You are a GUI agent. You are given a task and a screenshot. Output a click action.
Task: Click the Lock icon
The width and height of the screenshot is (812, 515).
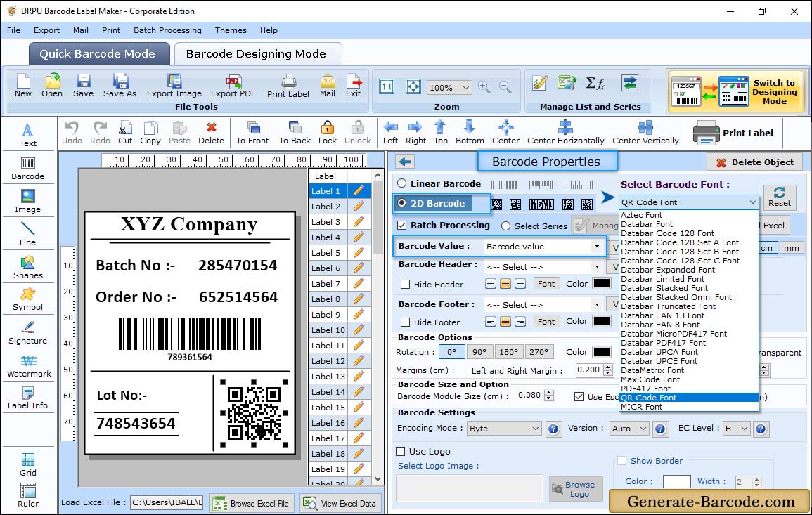click(328, 133)
